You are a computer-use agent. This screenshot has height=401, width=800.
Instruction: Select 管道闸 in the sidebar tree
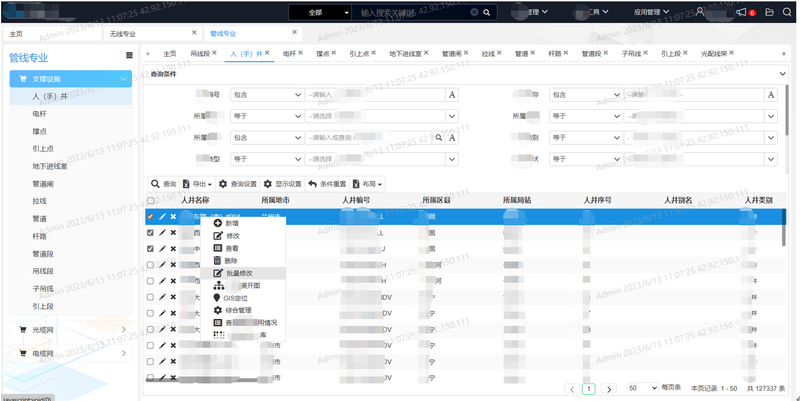click(43, 184)
